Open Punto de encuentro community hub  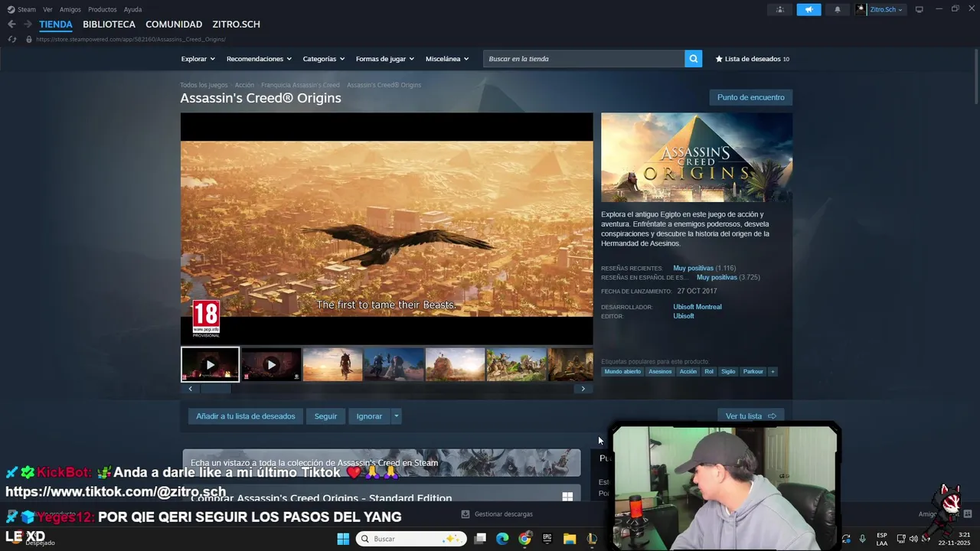750,97
